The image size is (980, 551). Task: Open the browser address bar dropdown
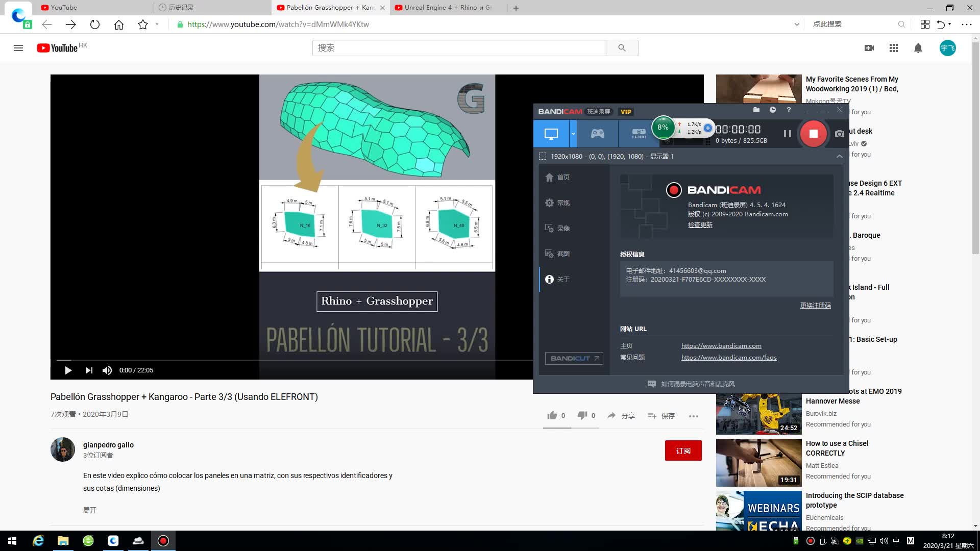point(796,24)
